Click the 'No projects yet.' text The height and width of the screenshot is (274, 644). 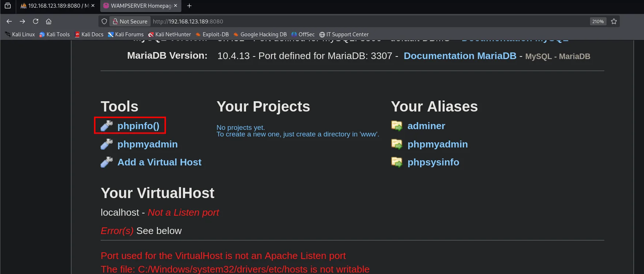click(x=240, y=127)
